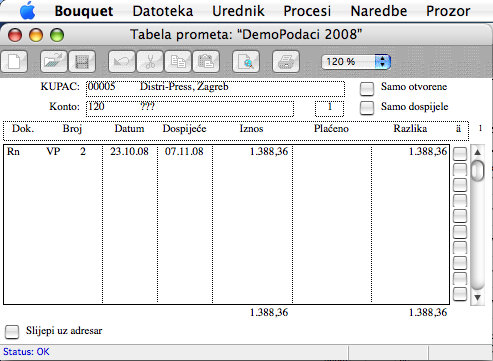This screenshot has height=361, width=493.
Task: Click the Rn document type cell
Action: [x=13, y=152]
